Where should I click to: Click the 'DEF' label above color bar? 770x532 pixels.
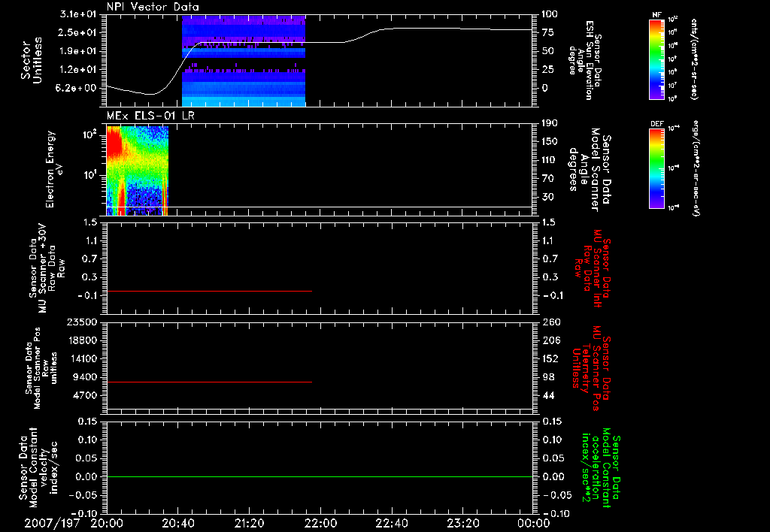point(657,124)
